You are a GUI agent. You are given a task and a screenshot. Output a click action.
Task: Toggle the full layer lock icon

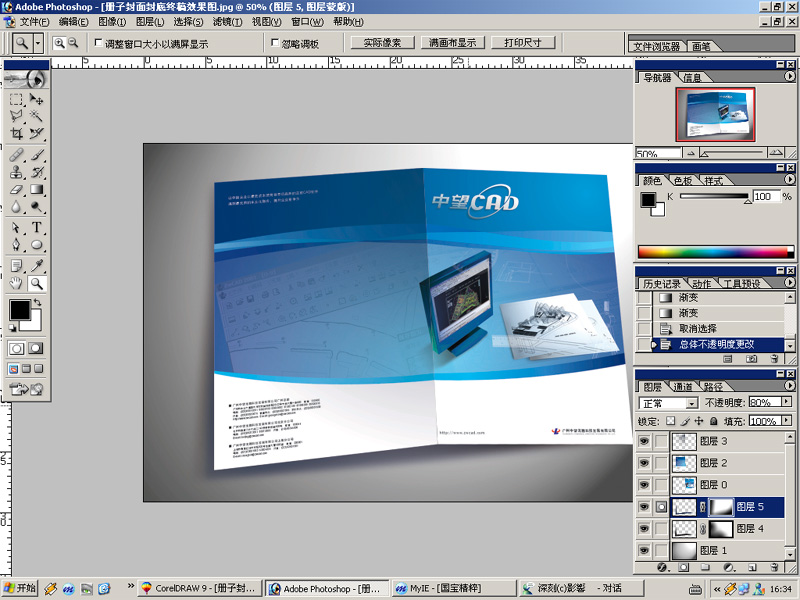pos(714,421)
